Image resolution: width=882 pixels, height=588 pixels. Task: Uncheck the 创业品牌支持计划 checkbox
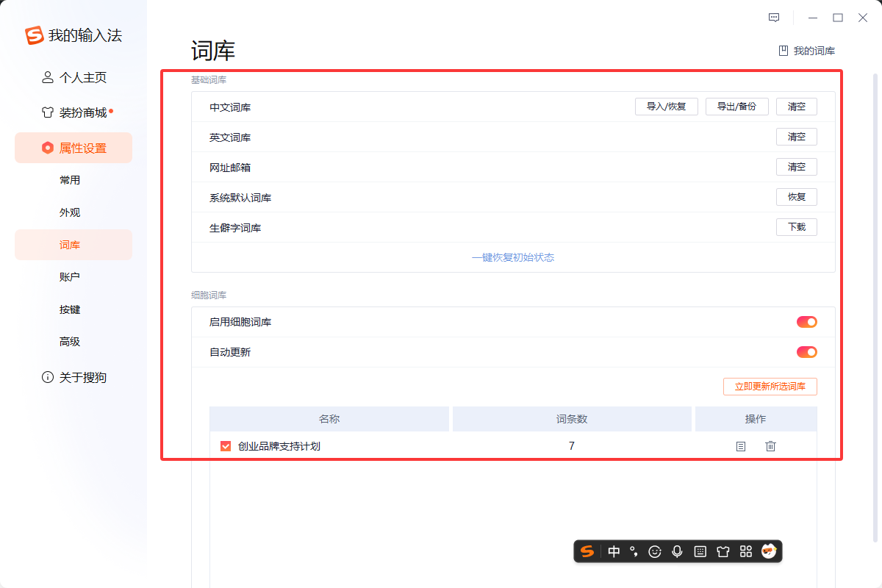point(226,446)
